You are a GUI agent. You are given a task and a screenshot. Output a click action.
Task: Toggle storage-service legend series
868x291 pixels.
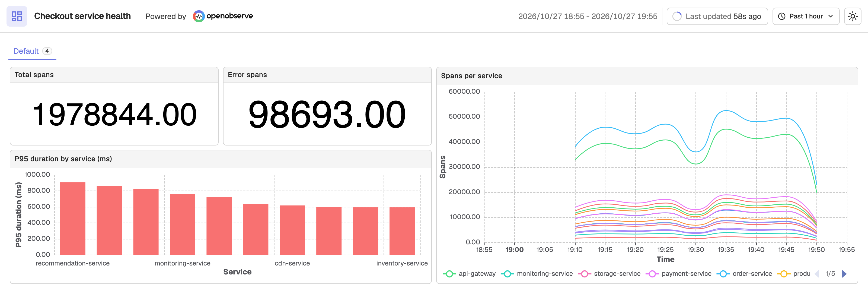[609, 273]
